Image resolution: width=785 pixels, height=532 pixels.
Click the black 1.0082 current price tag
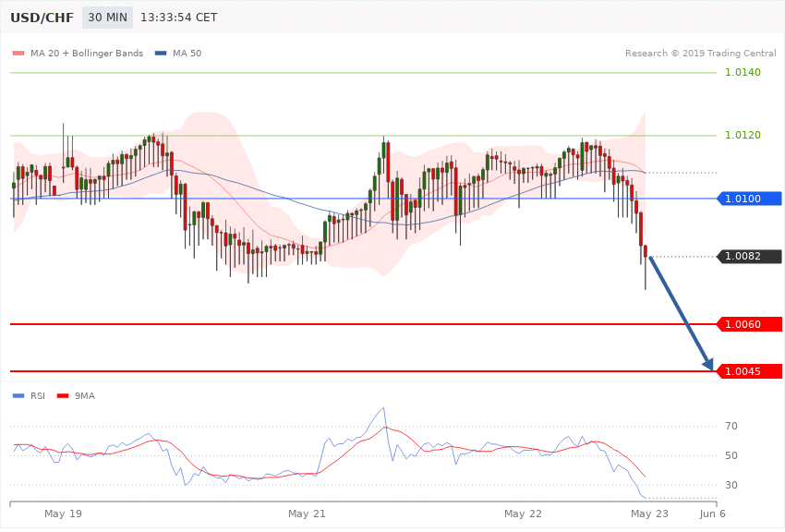(750, 256)
